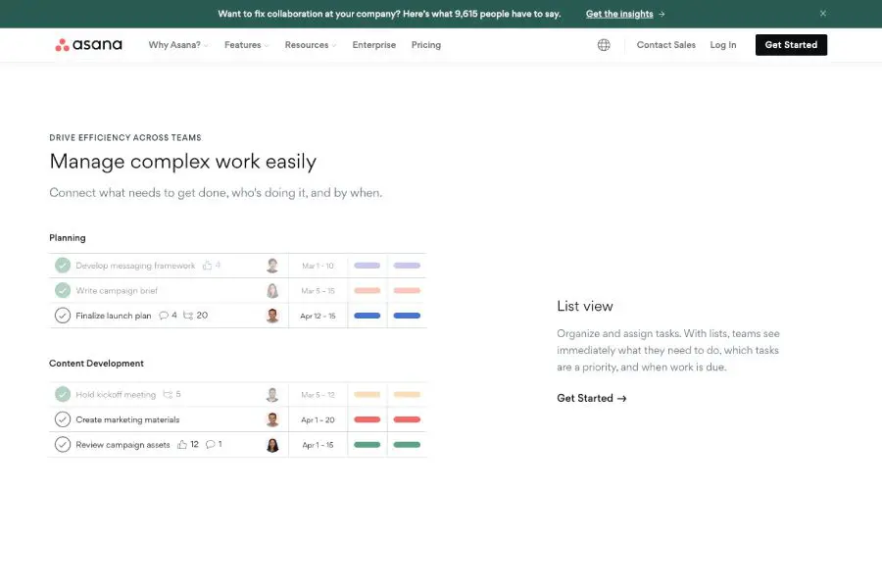Click comment icon on Review campaign assets

[210, 445]
